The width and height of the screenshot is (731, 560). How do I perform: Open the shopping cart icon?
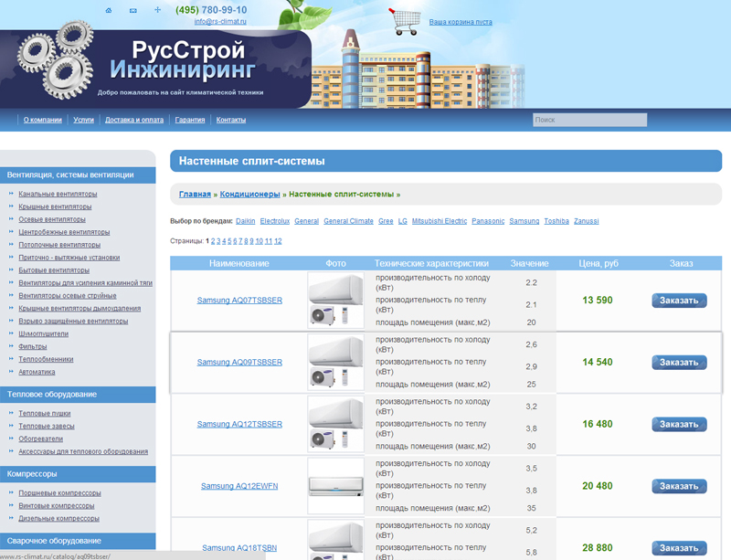(x=405, y=21)
